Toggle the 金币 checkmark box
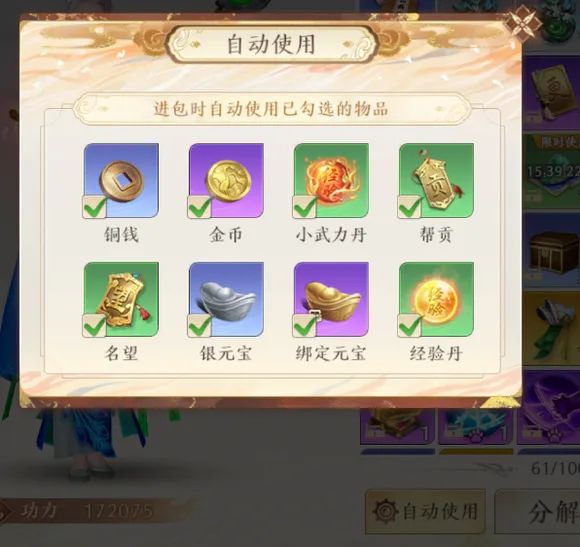Image resolution: width=580 pixels, height=547 pixels. 200,207
